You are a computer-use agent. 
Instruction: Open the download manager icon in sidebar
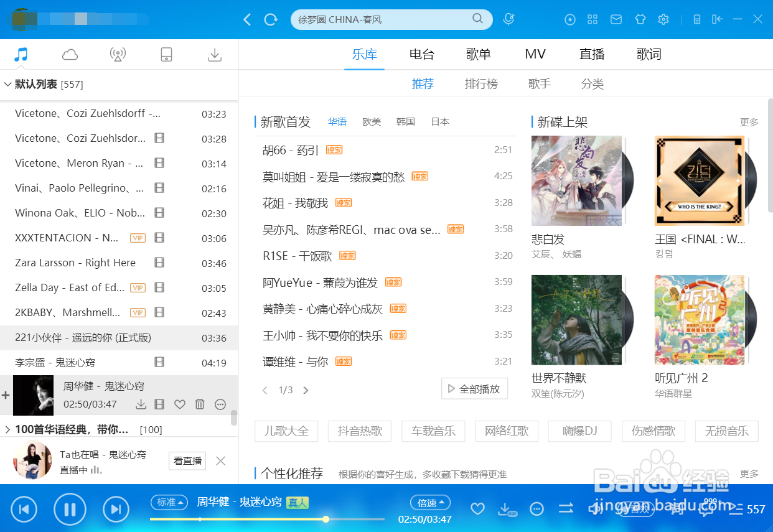(215, 55)
